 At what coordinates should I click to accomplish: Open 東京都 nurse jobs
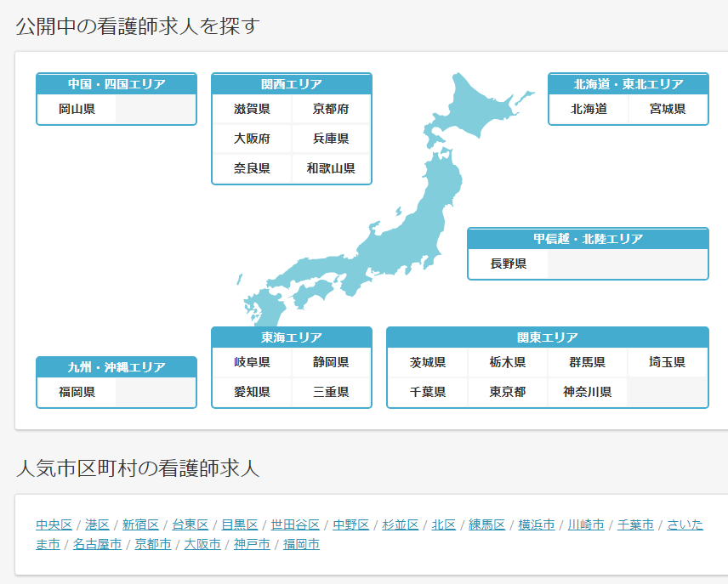(508, 392)
